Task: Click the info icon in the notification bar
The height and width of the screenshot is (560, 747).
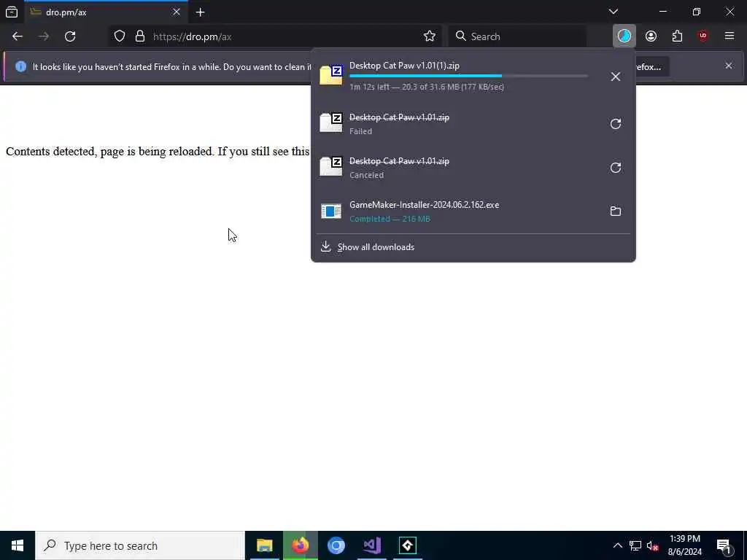Action: 20,66
